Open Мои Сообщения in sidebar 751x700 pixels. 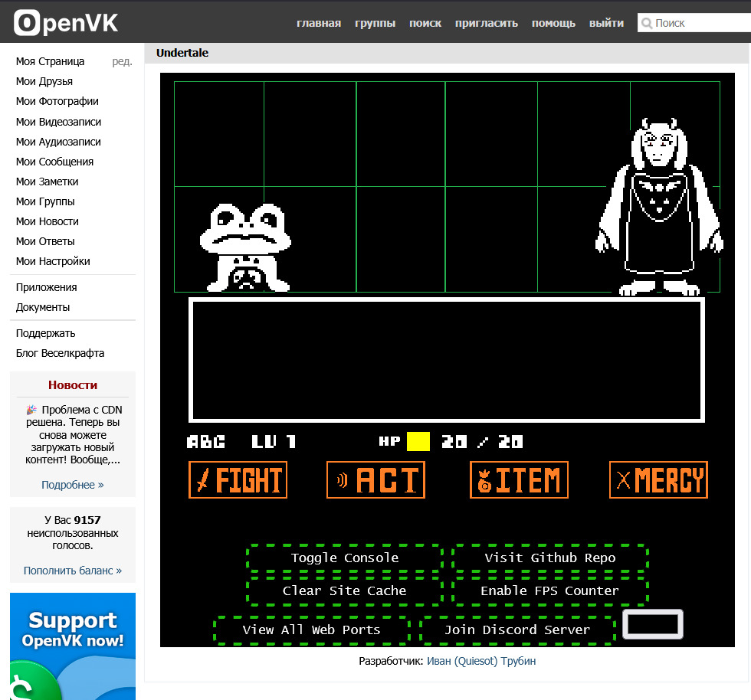pos(54,162)
